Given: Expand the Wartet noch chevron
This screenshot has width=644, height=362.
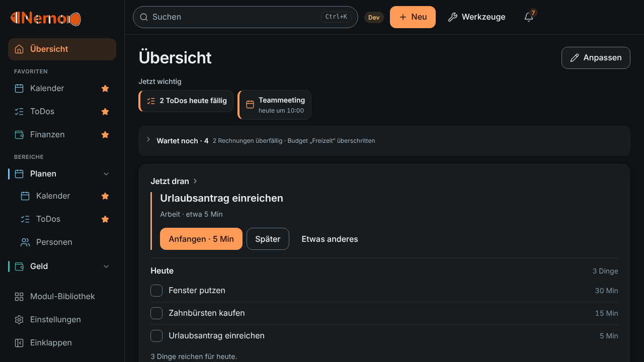Looking at the screenshot, I should point(148,139).
